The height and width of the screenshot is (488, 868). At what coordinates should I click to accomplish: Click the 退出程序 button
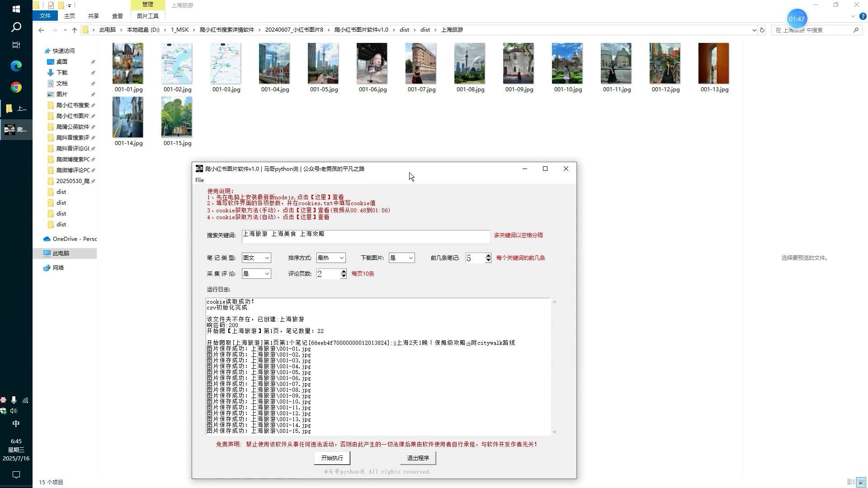418,458
